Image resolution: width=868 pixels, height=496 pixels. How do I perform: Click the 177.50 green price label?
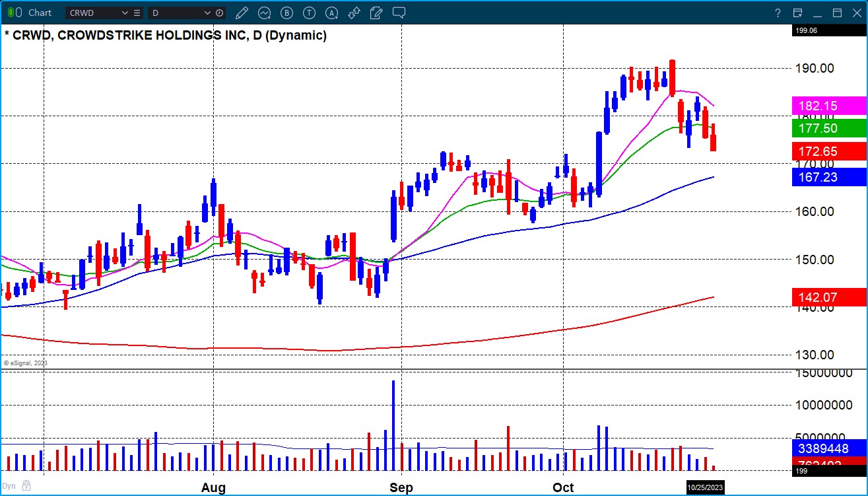pyautogui.click(x=829, y=128)
